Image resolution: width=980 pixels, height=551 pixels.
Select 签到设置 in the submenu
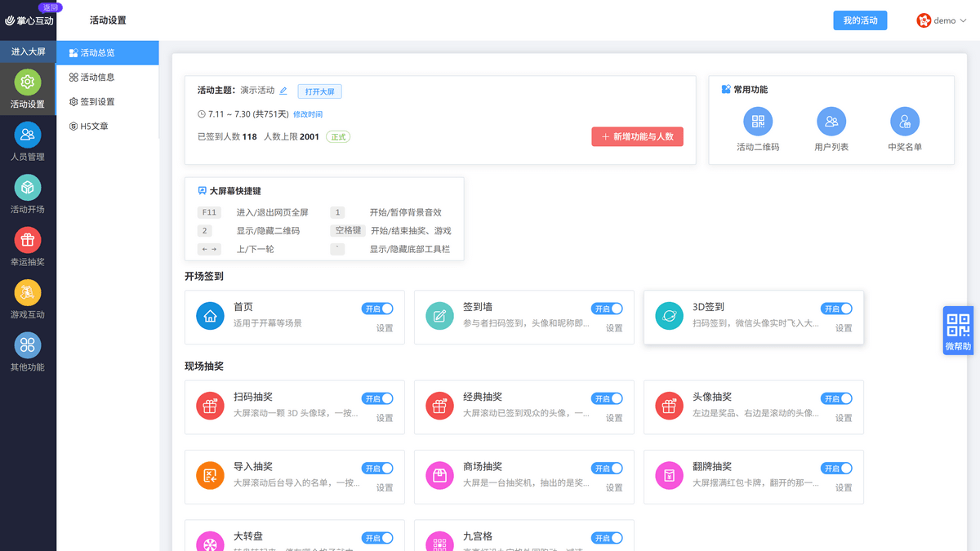[x=108, y=102]
